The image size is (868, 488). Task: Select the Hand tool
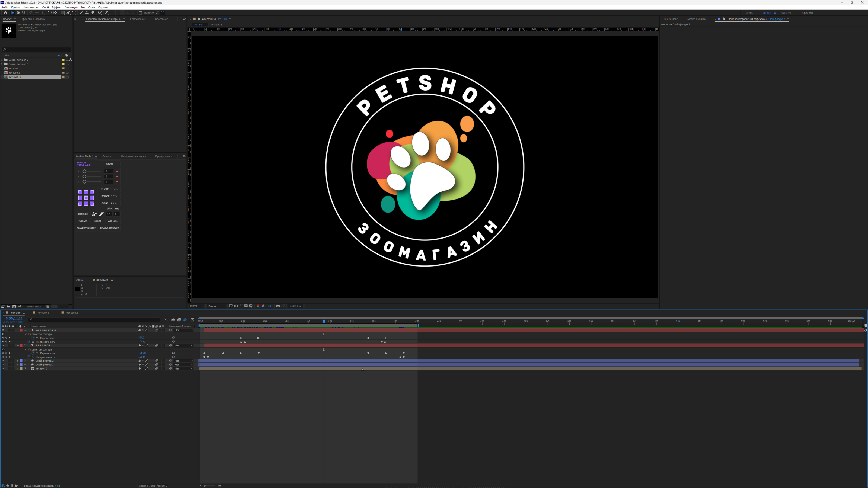pyautogui.click(x=18, y=13)
